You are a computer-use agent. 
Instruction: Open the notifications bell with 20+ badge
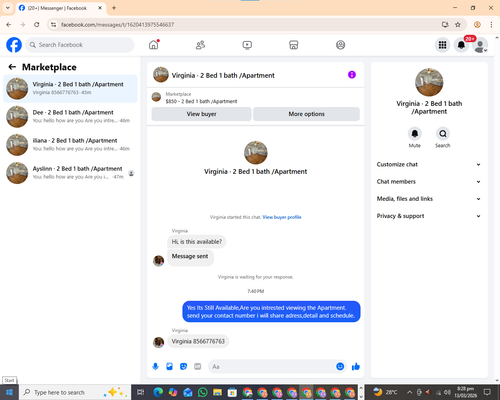pos(461,45)
